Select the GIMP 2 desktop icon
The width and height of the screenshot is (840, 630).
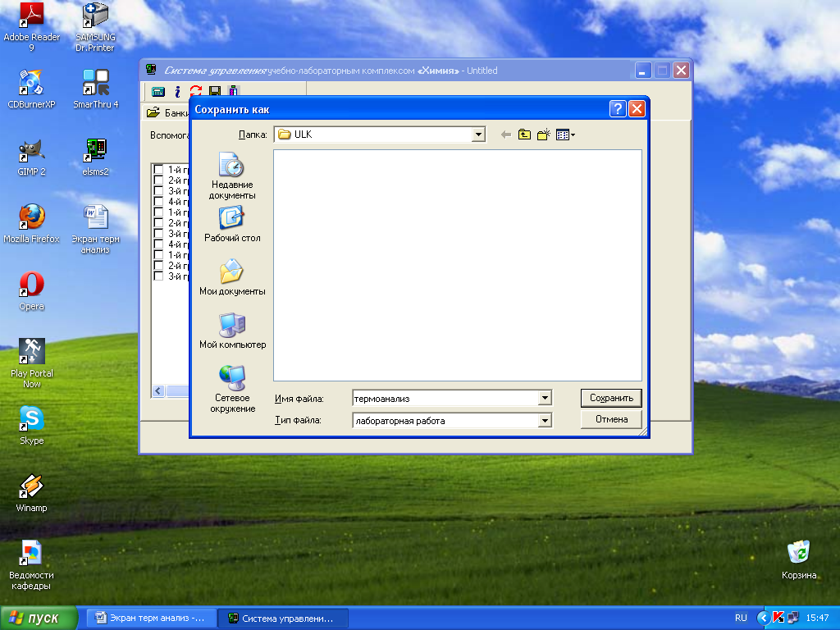point(31,157)
